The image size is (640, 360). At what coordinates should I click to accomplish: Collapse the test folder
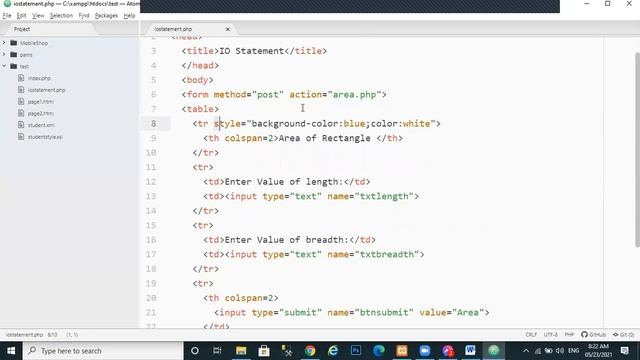pos(4,66)
